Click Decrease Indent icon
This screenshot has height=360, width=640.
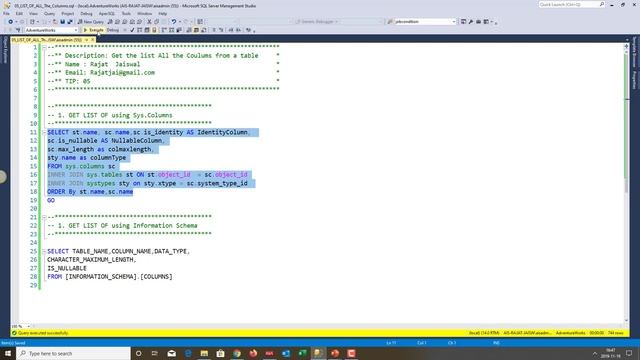click(231, 30)
